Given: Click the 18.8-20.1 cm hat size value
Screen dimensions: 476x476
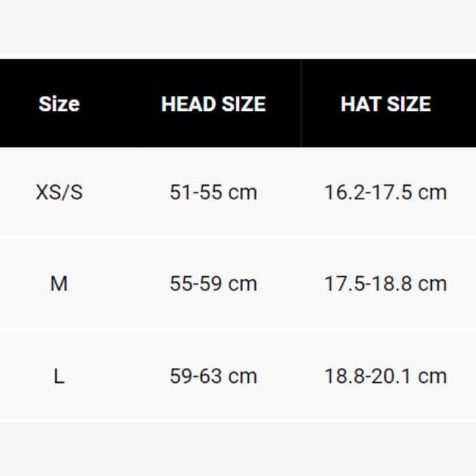Looking at the screenshot, I should [386, 376].
